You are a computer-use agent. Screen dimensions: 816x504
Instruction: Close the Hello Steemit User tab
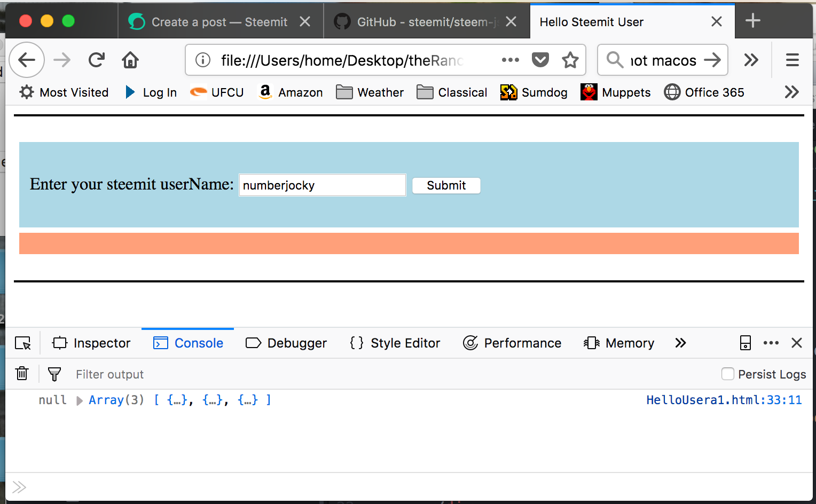pos(717,21)
